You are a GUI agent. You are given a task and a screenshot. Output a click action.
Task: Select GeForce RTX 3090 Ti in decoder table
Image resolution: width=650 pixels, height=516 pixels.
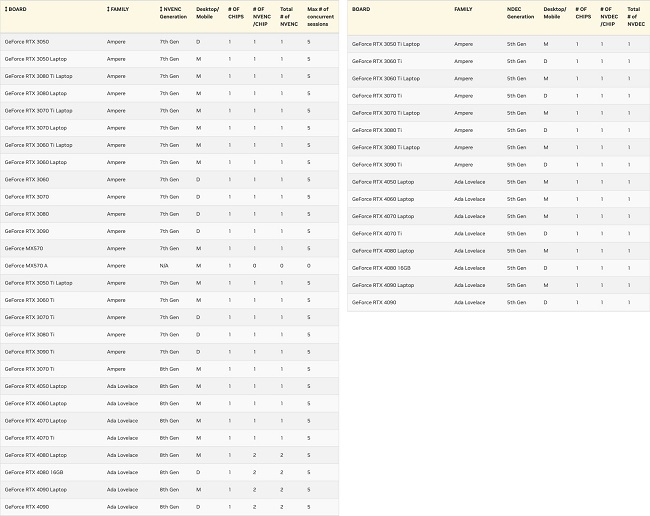(x=377, y=165)
